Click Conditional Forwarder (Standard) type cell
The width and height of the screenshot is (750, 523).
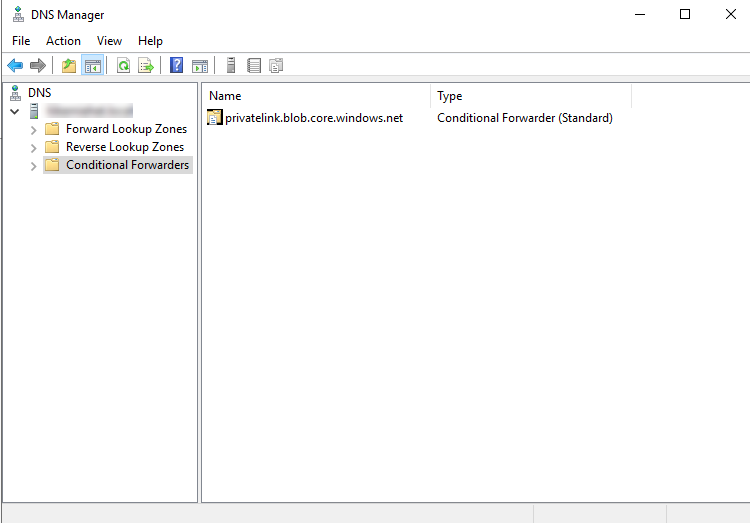click(525, 118)
